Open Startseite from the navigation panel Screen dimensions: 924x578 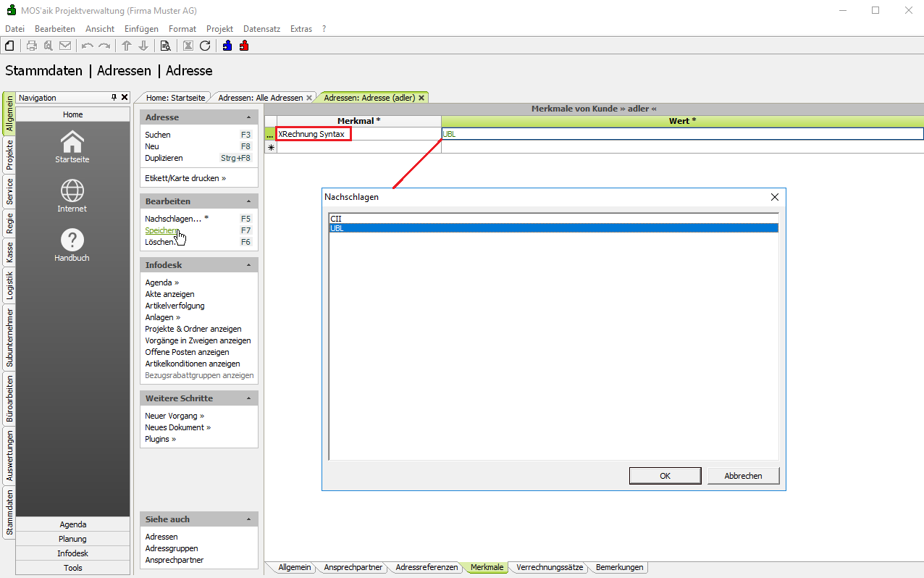(x=72, y=147)
